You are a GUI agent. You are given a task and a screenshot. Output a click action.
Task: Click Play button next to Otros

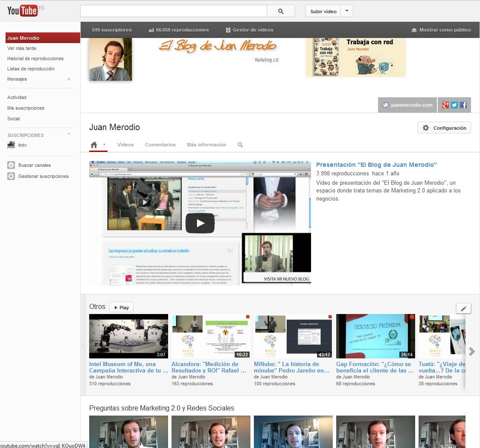tap(121, 308)
